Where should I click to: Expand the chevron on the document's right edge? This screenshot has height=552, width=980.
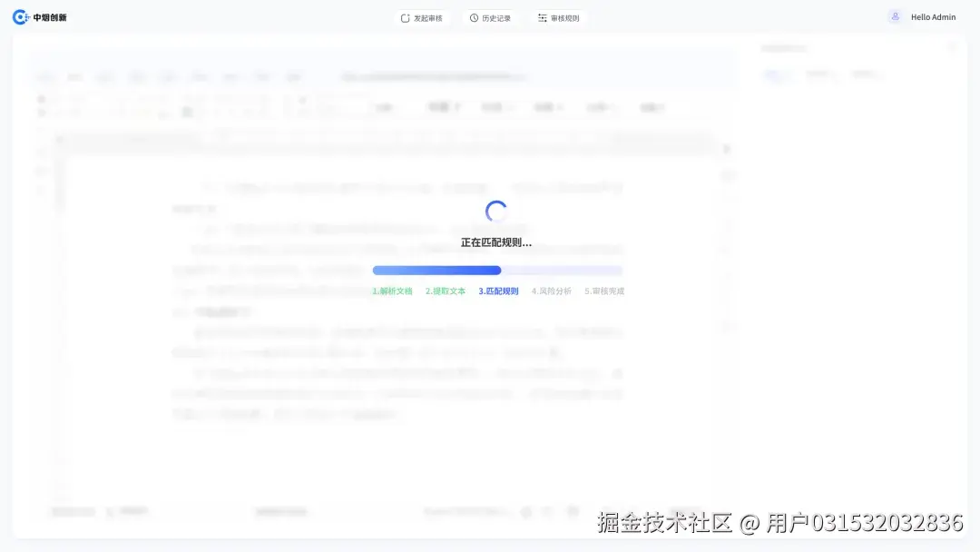click(726, 149)
